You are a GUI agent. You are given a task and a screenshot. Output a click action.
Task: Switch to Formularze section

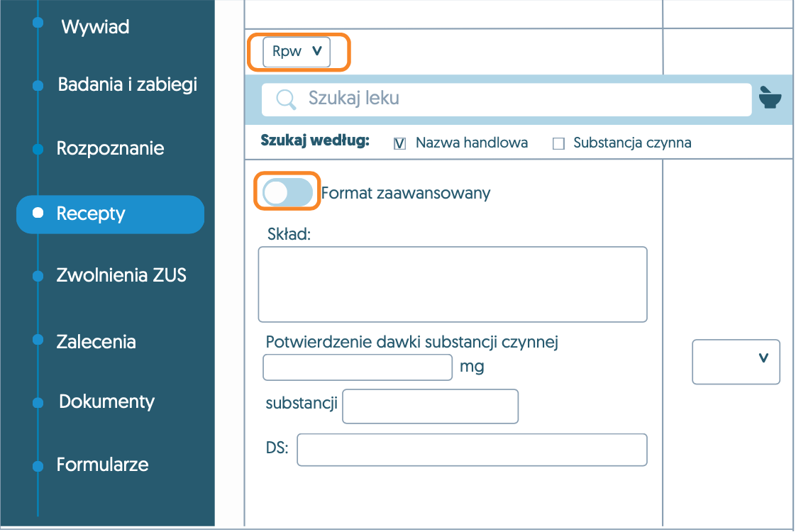(x=102, y=465)
